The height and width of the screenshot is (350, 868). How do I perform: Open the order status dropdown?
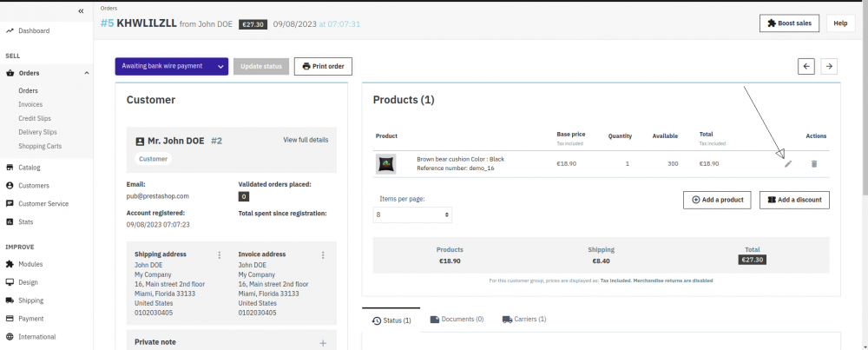(x=171, y=66)
